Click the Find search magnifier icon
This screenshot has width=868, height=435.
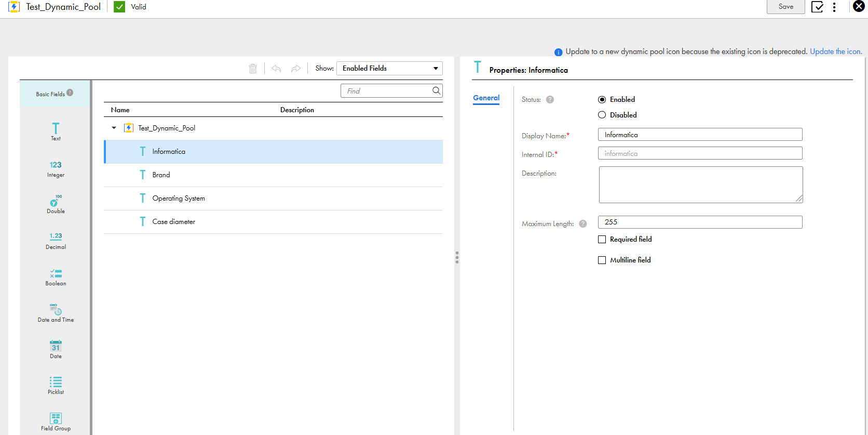437,90
